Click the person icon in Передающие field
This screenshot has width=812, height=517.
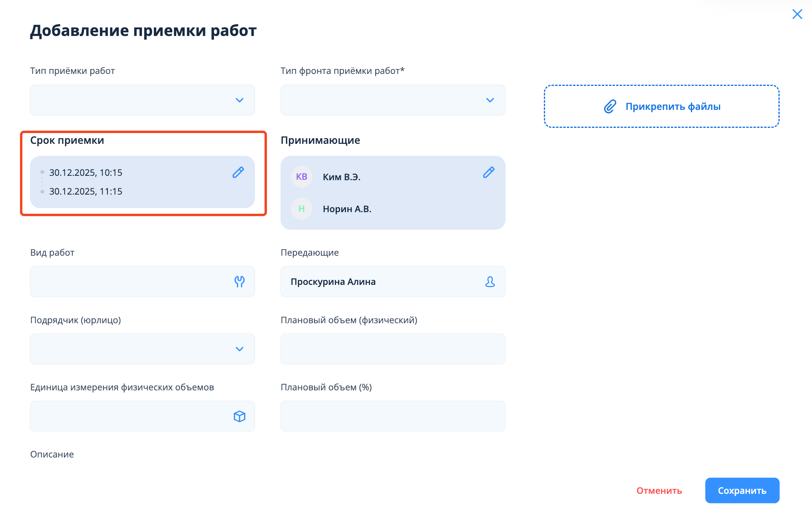[490, 282]
